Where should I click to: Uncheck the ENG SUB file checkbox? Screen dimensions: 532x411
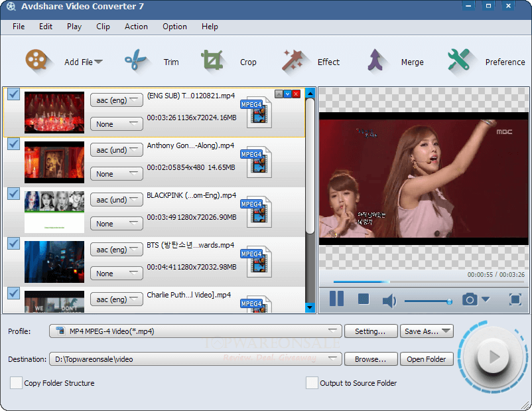(13, 94)
